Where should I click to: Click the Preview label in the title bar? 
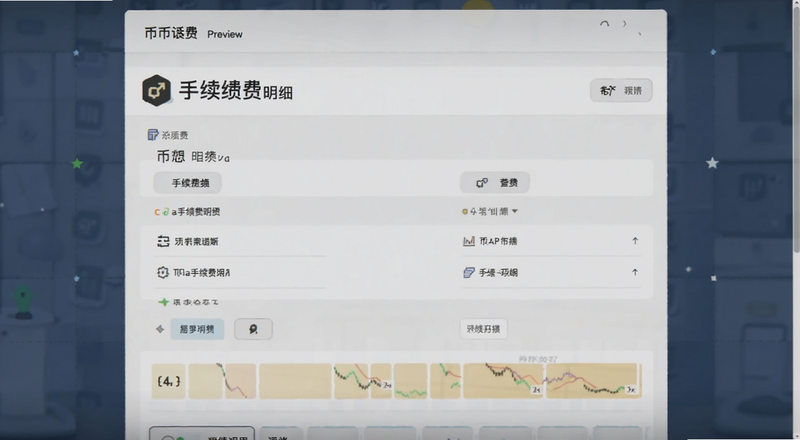(224, 34)
